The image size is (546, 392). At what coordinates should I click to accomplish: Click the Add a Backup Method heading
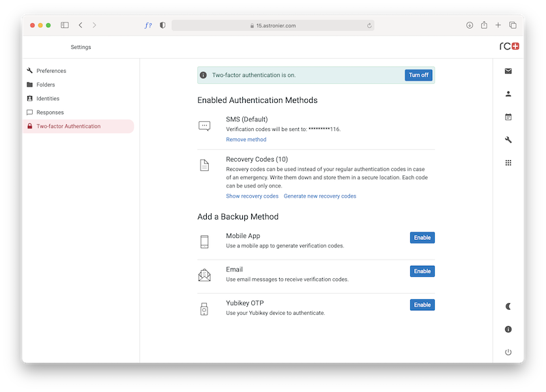(238, 217)
